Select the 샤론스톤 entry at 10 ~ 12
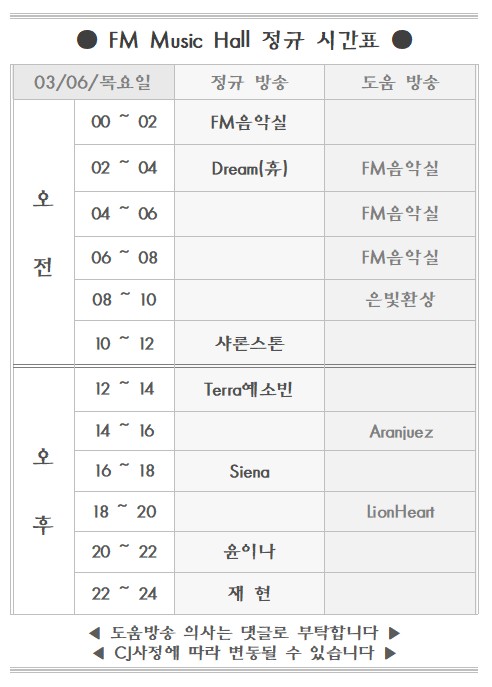Viewport: 492px width, 687px height. coord(249,343)
